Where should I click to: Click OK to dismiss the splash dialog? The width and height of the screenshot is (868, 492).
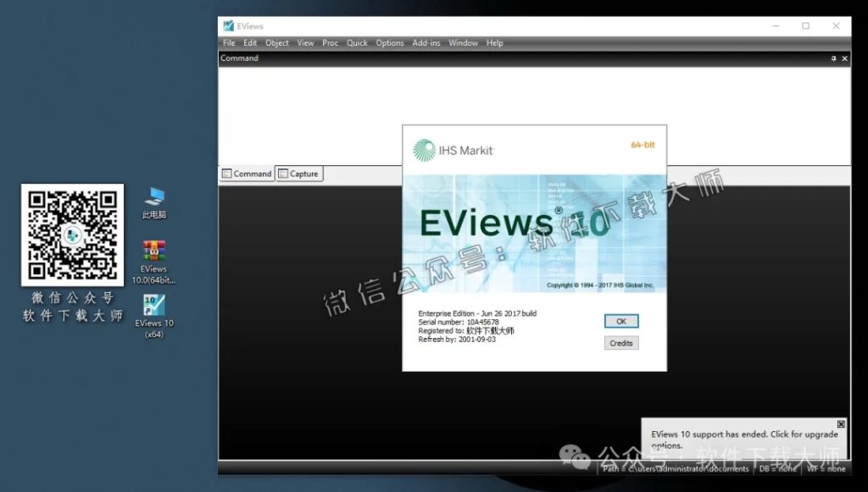pos(620,321)
